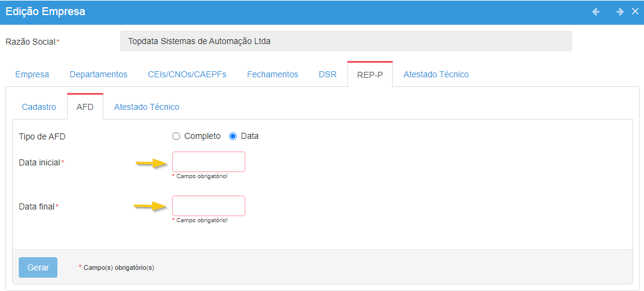Viewport: 644px width, 291px height.
Task: Select the Completo AFD type
Action: [x=176, y=136]
